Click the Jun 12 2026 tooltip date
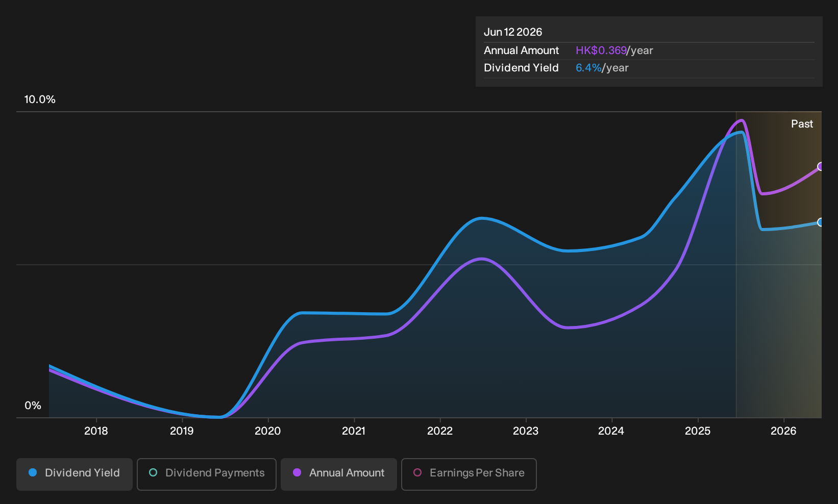Viewport: 838px width, 504px height. 513,32
